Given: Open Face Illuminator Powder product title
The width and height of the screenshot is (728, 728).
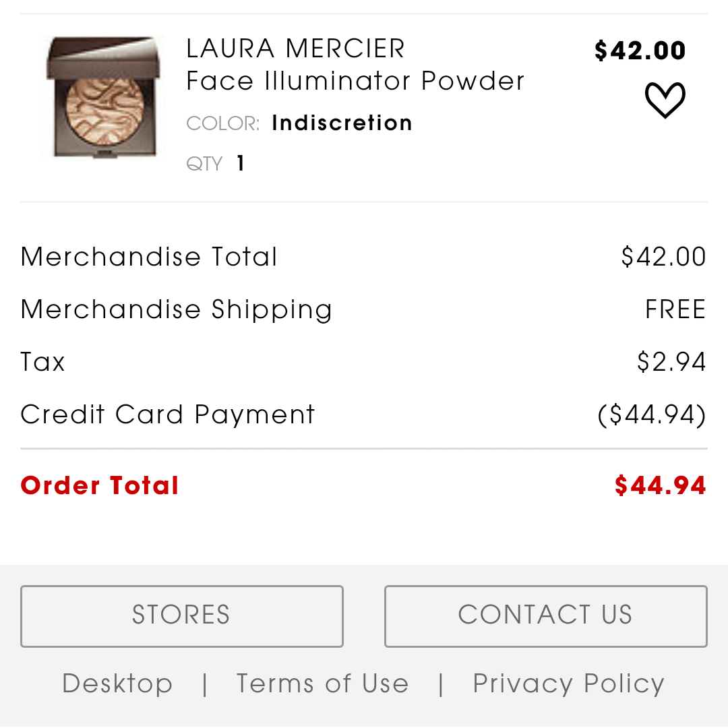Looking at the screenshot, I should coord(355,81).
